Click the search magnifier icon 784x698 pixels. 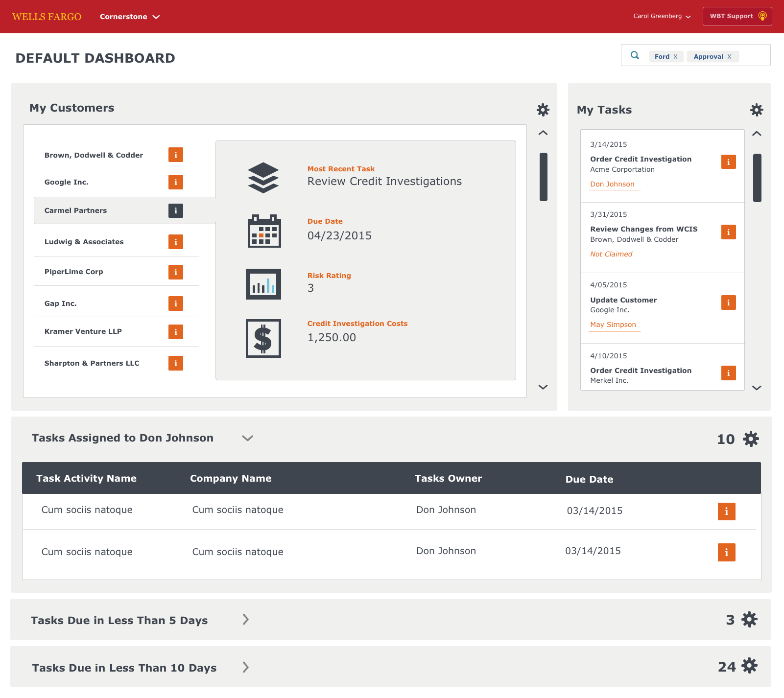635,55
